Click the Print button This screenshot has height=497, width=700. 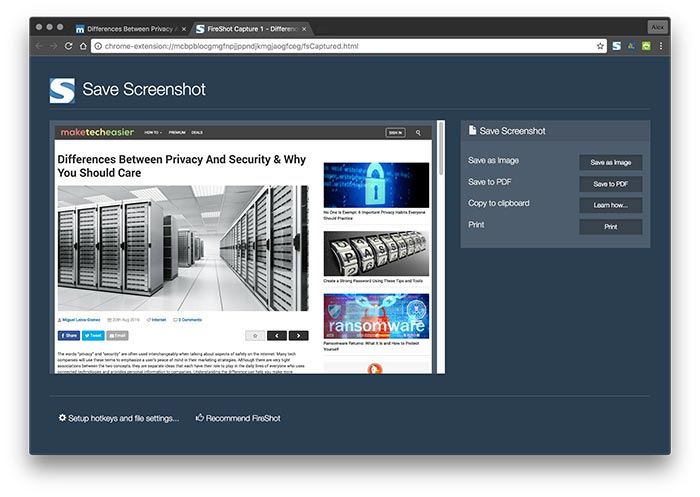[610, 227]
